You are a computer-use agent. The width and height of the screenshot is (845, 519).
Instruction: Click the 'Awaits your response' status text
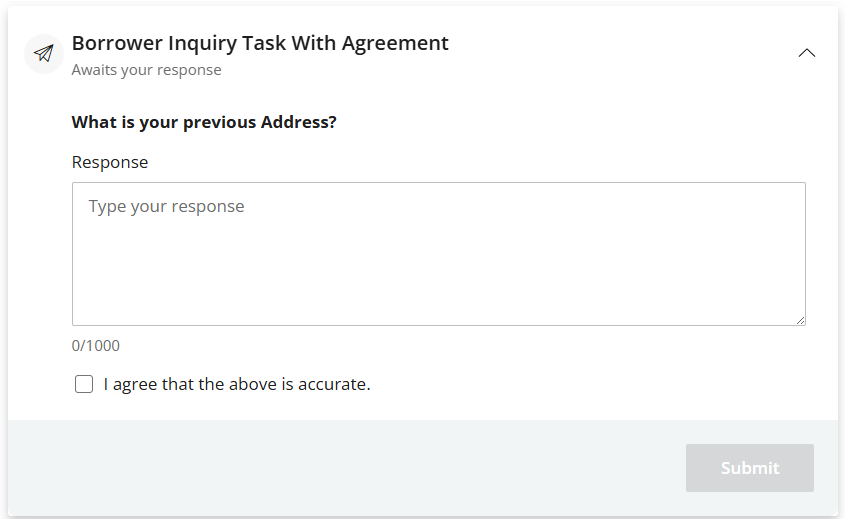(x=146, y=70)
